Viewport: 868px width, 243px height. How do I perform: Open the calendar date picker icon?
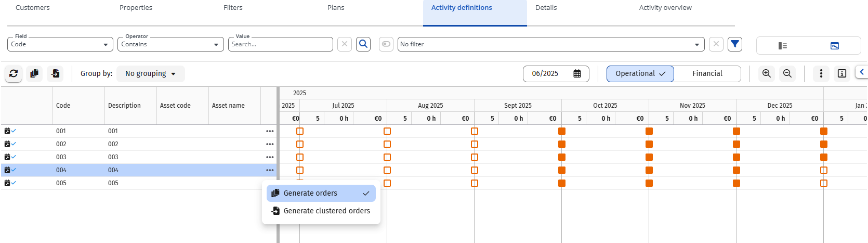577,74
